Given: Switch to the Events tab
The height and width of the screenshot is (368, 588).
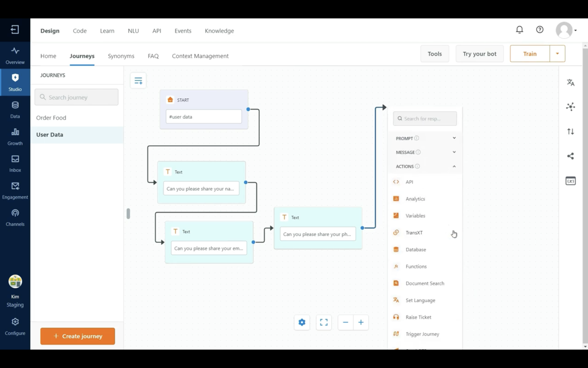Looking at the screenshot, I should (x=183, y=31).
